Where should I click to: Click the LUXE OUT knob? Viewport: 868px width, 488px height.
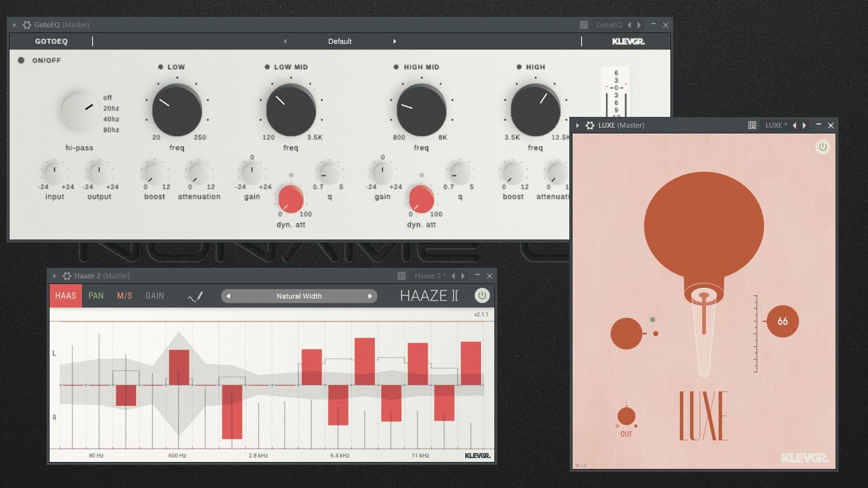(627, 416)
